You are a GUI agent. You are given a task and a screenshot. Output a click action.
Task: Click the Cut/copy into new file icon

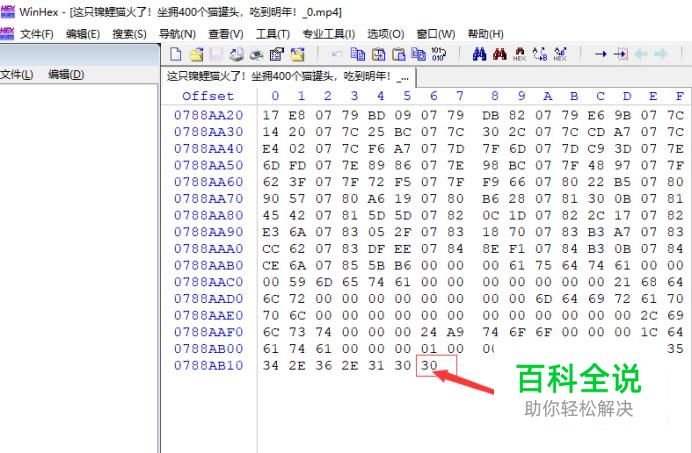click(x=378, y=54)
